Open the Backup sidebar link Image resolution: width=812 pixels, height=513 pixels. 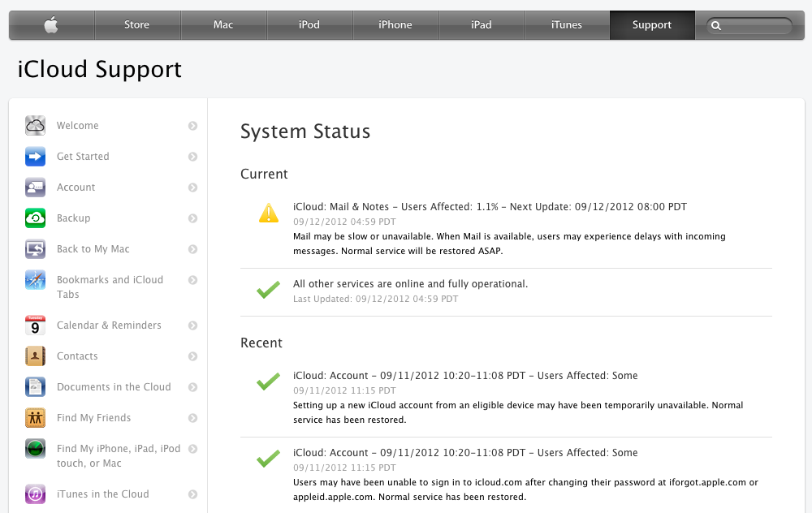[x=74, y=218]
